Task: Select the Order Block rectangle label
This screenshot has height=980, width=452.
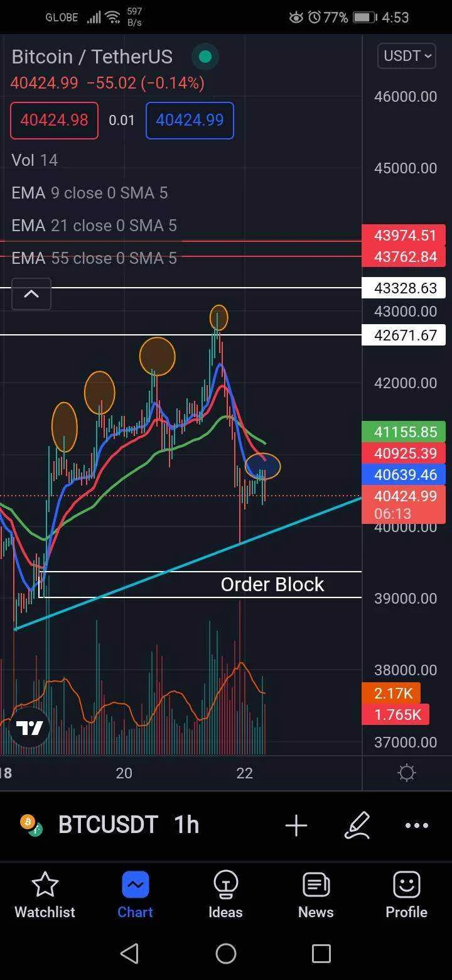Action: pyautogui.click(x=272, y=584)
